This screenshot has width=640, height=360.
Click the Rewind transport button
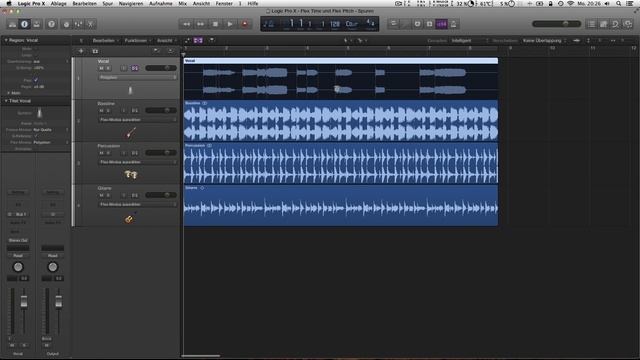point(186,24)
